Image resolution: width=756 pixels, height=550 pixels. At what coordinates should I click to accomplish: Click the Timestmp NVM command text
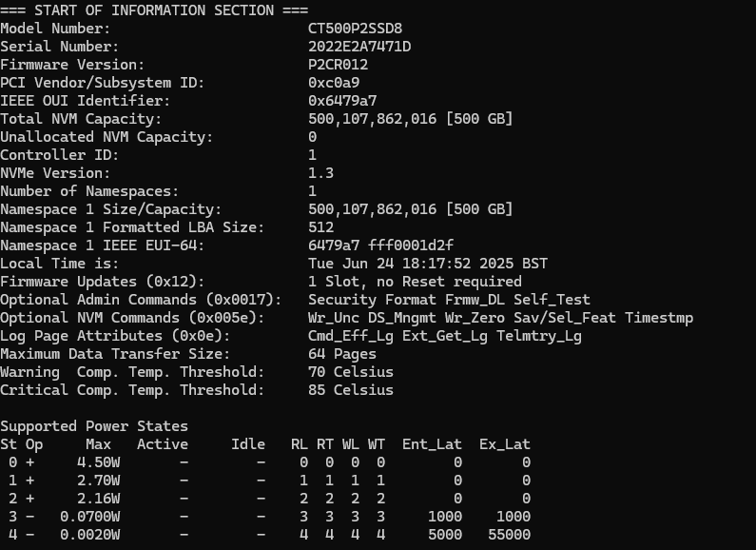pyautogui.click(x=659, y=318)
